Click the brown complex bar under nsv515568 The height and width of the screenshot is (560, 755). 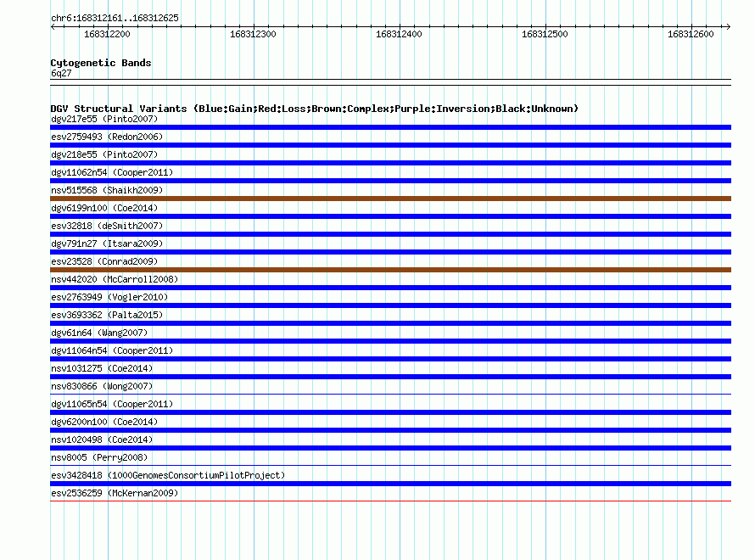(390, 199)
